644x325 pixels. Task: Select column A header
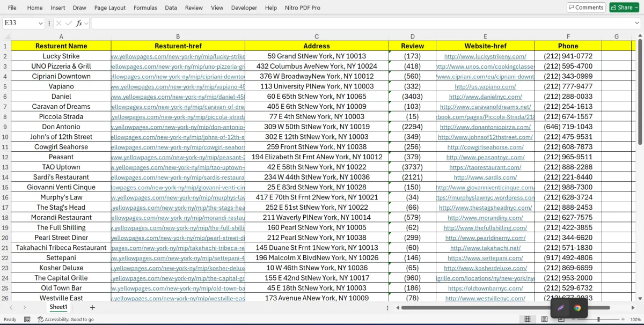61,36
